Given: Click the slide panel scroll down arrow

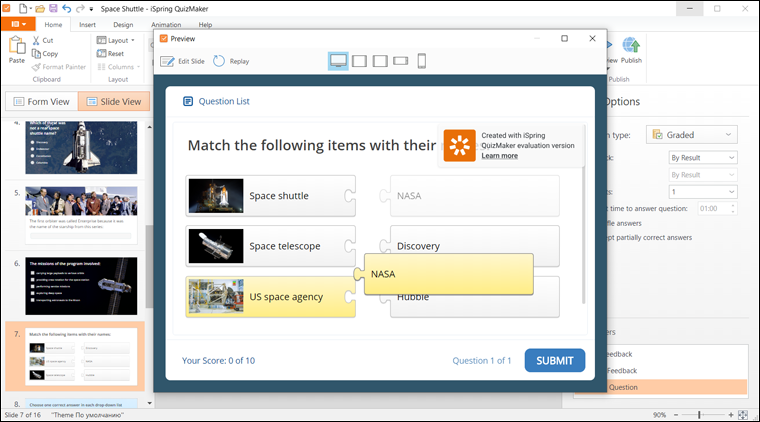Looking at the screenshot, I should pyautogui.click(x=149, y=403).
